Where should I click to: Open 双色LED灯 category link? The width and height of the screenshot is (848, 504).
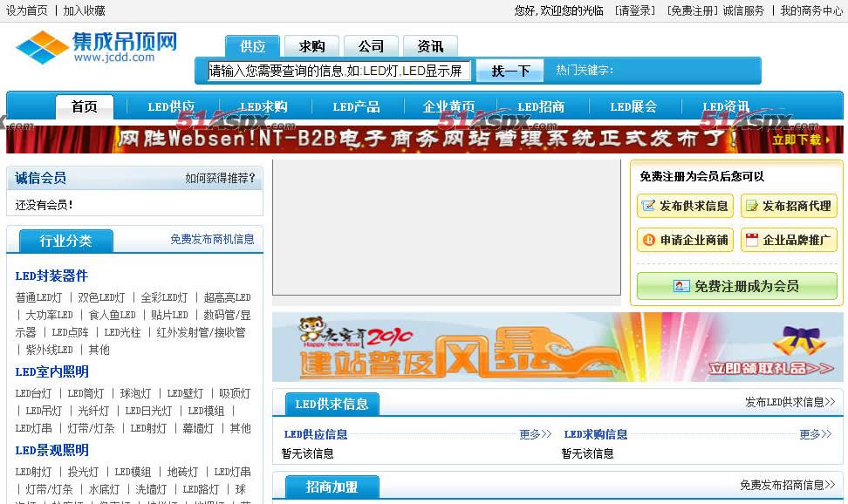(101, 297)
